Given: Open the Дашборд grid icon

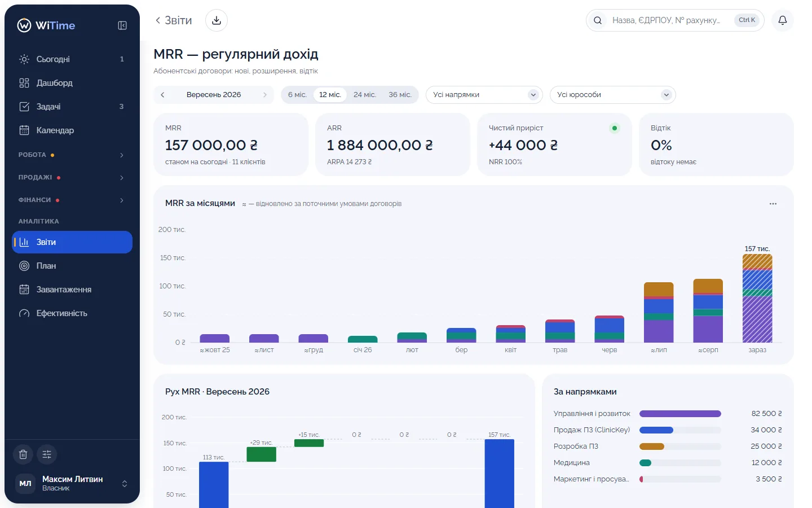Looking at the screenshot, I should tap(24, 83).
